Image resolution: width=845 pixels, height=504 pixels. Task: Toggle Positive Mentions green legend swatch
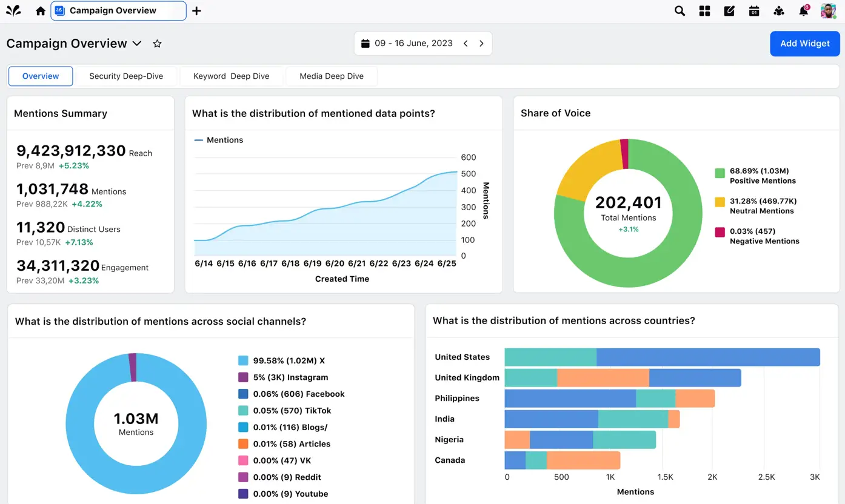click(720, 173)
